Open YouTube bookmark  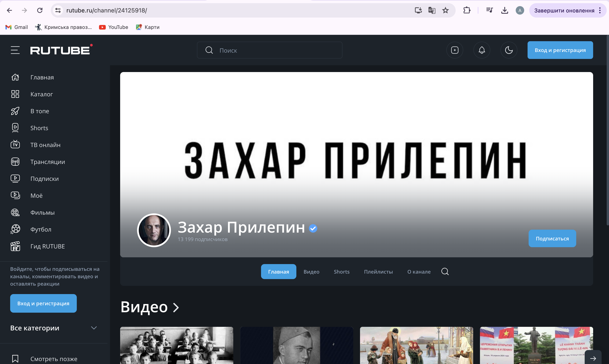(113, 27)
